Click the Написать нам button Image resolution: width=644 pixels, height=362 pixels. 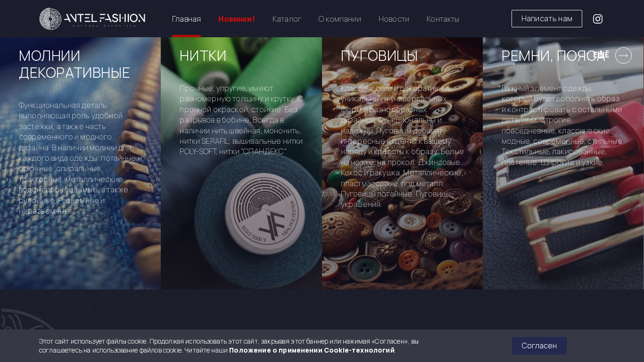pos(547,19)
